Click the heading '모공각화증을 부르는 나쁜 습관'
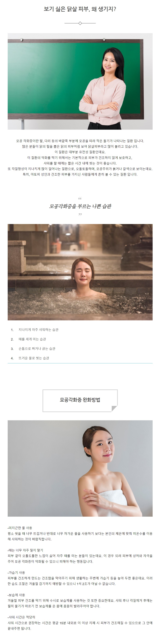Screen dimensions: 159x644 click(x=80, y=206)
